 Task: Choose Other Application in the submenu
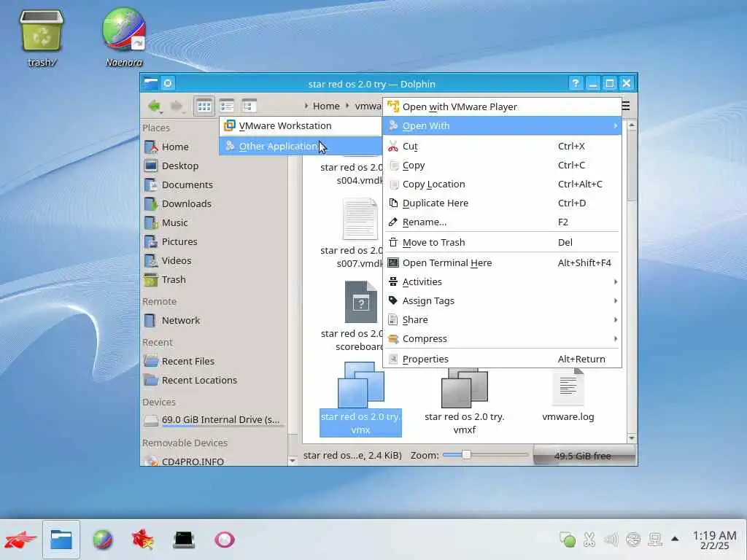point(301,146)
